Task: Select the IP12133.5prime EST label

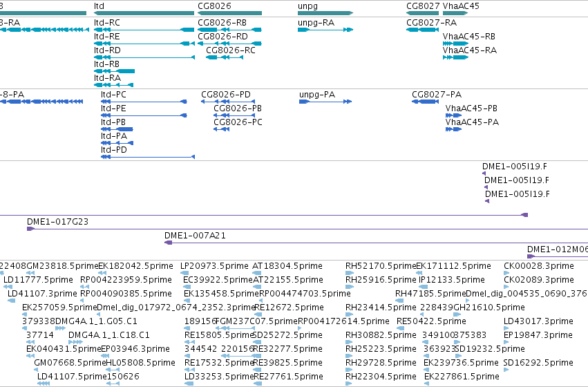Action: click(451, 280)
